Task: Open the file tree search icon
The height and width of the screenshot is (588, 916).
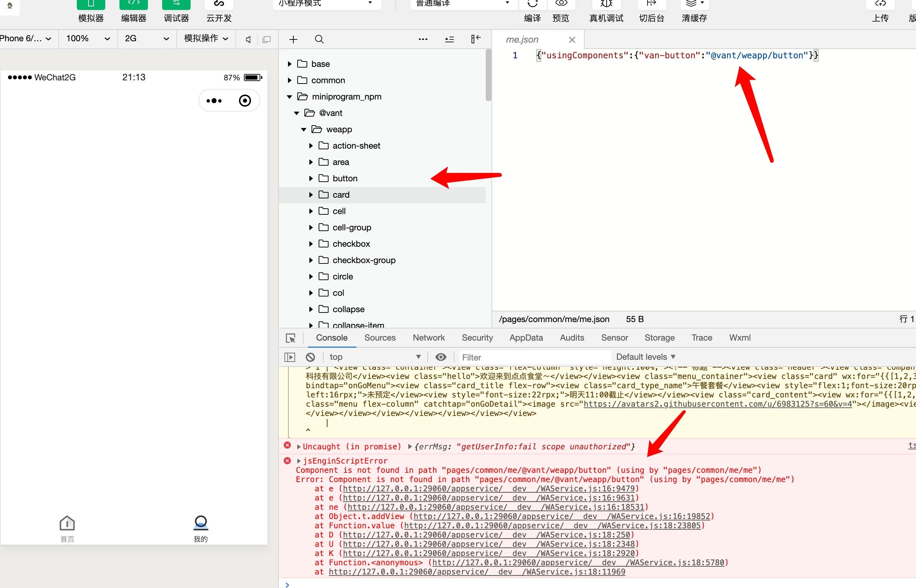Action: coord(319,39)
